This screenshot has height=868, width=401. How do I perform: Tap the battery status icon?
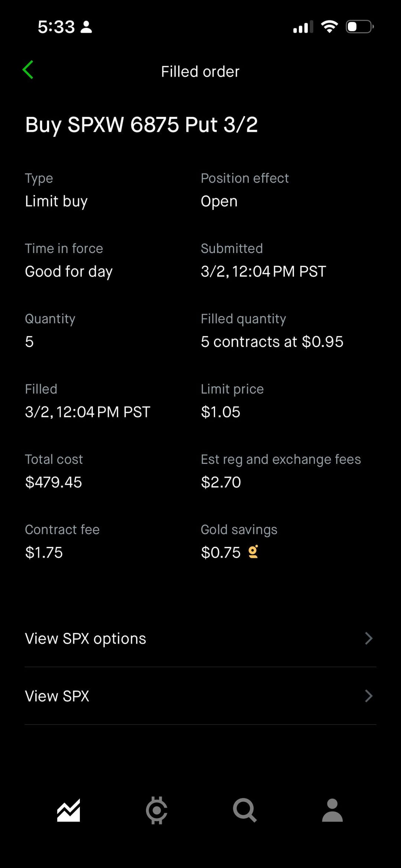pos(359,27)
